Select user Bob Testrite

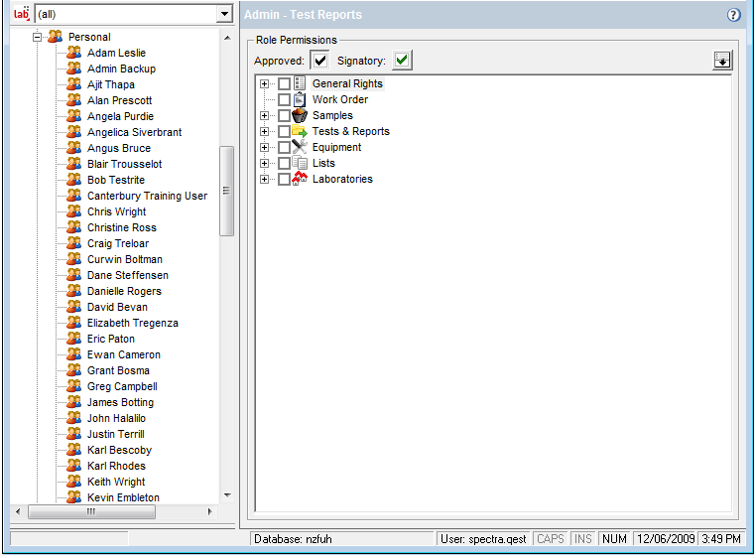pos(115,180)
